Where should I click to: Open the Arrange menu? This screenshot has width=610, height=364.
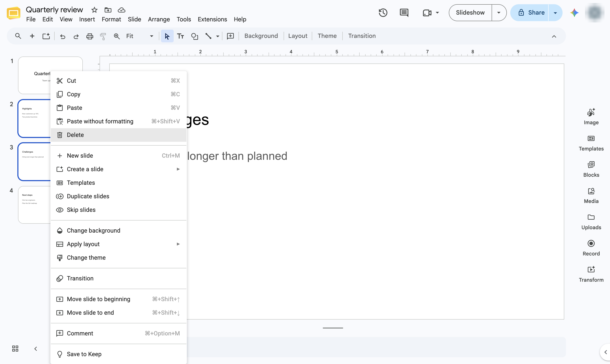159,19
